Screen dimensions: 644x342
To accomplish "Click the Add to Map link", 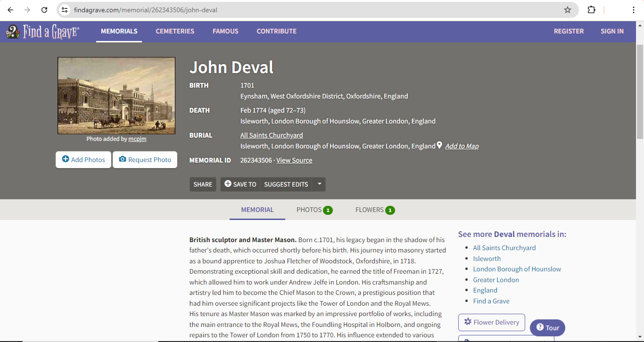I will (x=462, y=146).
